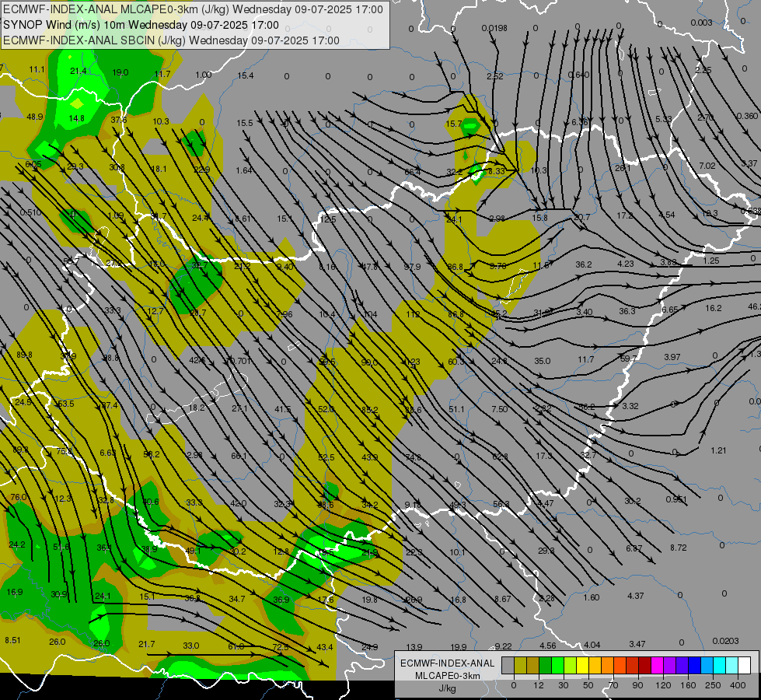The image size is (761, 700).
Task: Click the pure blue legend swatch
Action: 694,665
